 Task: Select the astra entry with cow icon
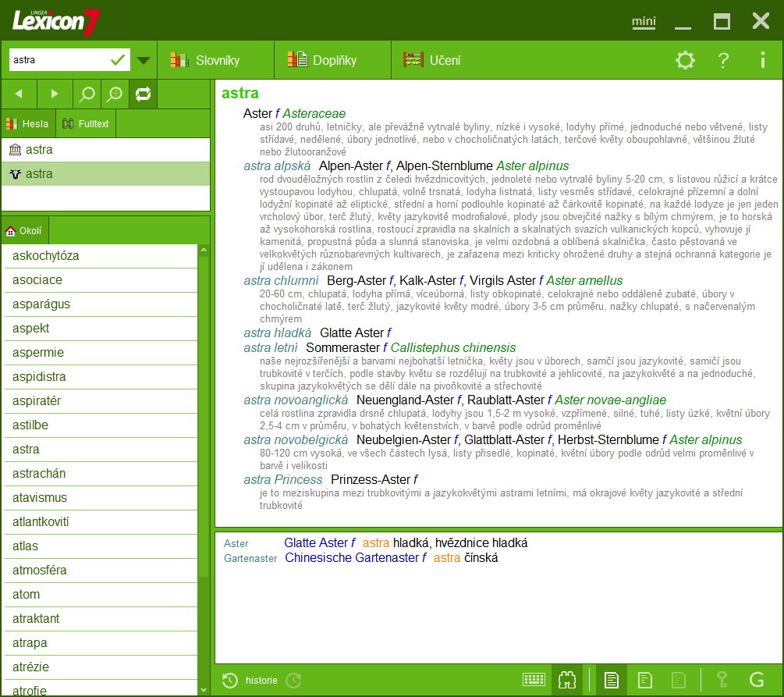105,173
